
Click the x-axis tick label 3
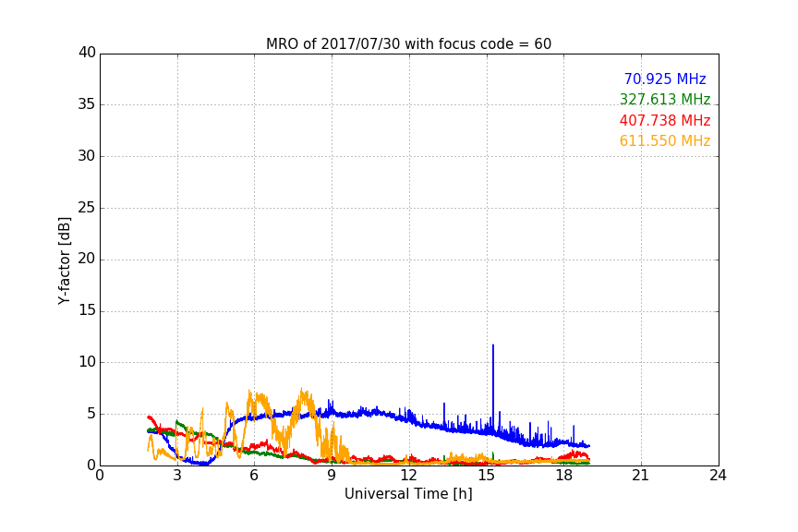(177, 476)
